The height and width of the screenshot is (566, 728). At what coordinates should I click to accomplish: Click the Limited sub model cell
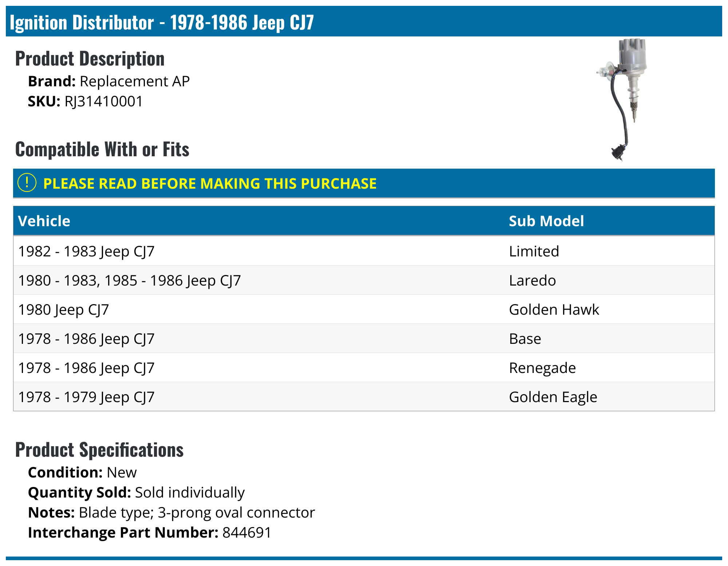click(x=534, y=251)
